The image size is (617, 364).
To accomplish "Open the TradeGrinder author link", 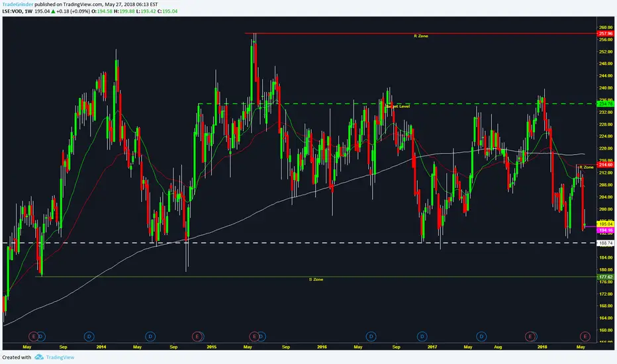I will tap(18, 5).
